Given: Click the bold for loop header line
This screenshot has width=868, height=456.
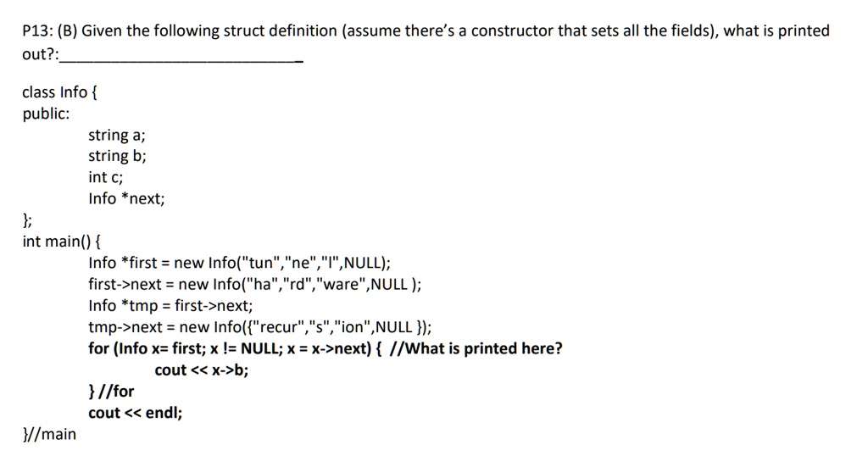Looking at the screenshot, I should coord(325,348).
